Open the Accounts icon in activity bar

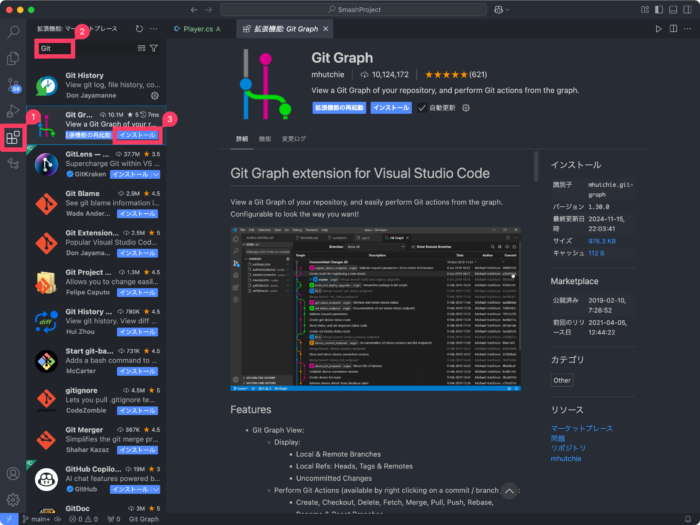click(13, 474)
